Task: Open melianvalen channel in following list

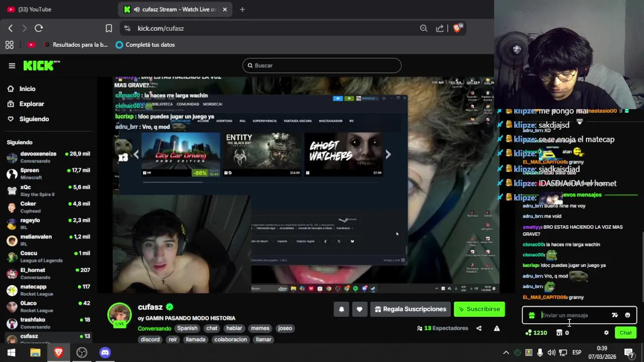Action: click(x=48, y=240)
